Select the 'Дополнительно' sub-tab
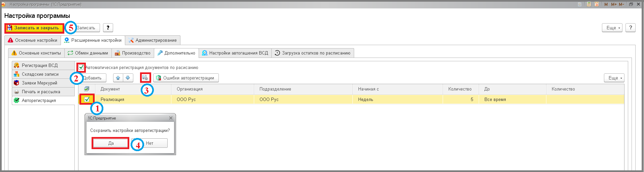Viewport: 644px width, 172px height. [176, 53]
